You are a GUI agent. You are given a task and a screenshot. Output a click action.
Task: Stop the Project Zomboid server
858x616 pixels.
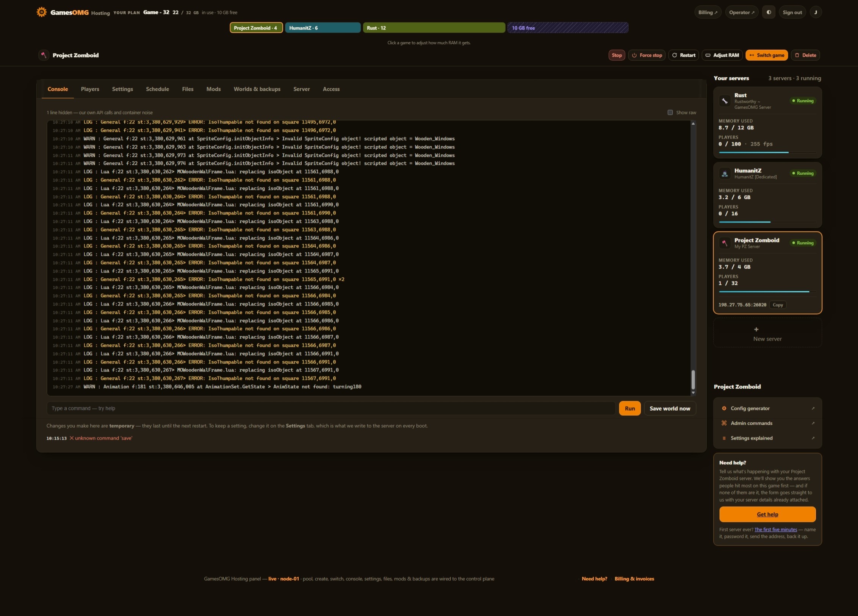617,55
